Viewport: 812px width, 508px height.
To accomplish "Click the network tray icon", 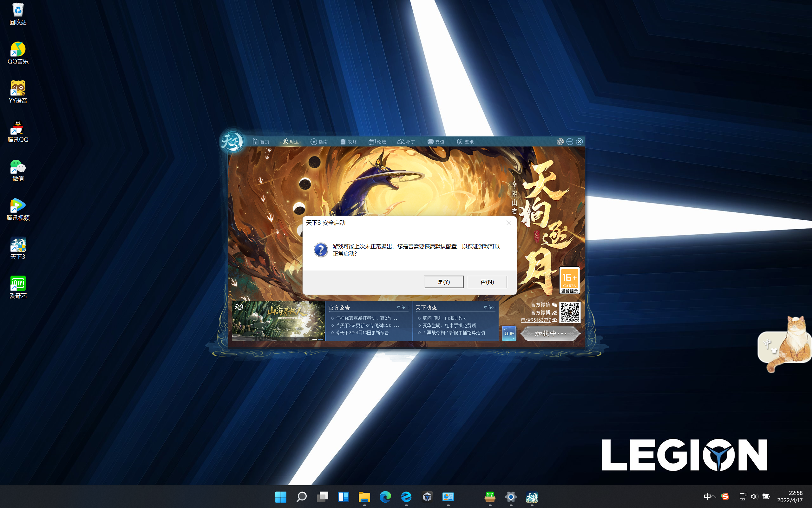I will [743, 496].
